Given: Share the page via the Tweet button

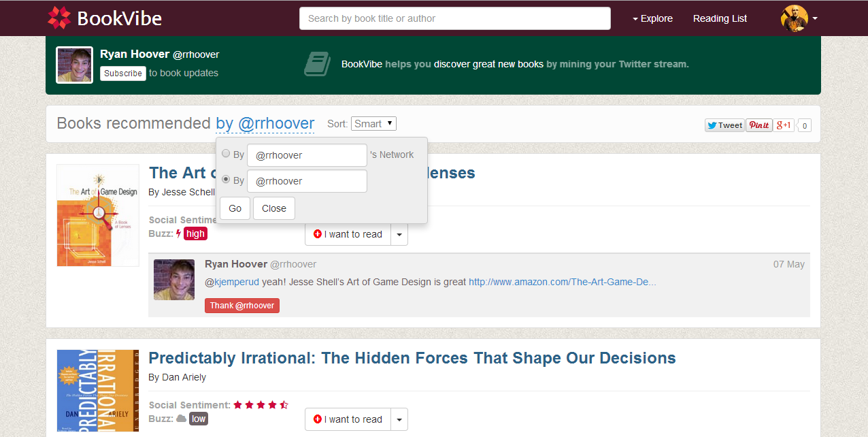Looking at the screenshot, I should point(724,125).
